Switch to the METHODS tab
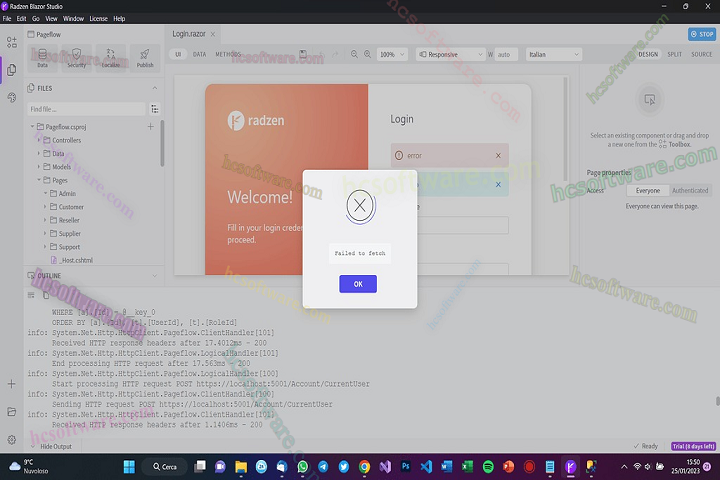This screenshot has width=720, height=480. (228, 54)
